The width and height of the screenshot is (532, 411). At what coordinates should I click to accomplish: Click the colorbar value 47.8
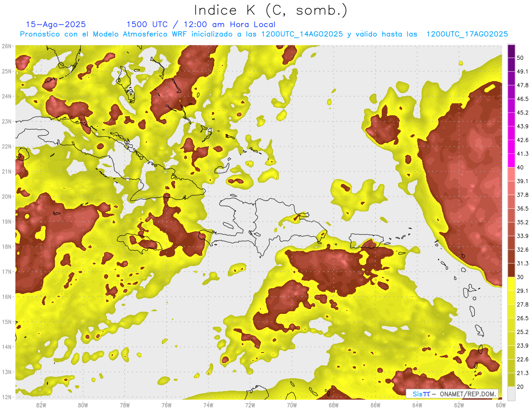(523, 85)
